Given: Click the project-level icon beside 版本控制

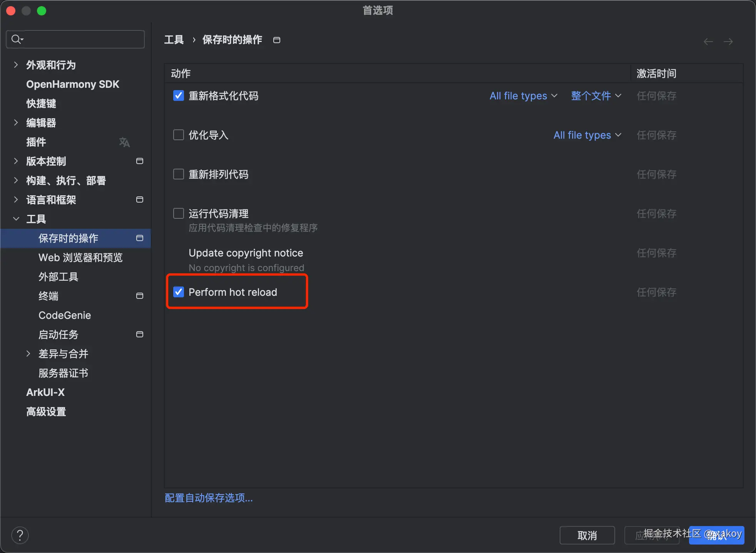Looking at the screenshot, I should point(140,161).
